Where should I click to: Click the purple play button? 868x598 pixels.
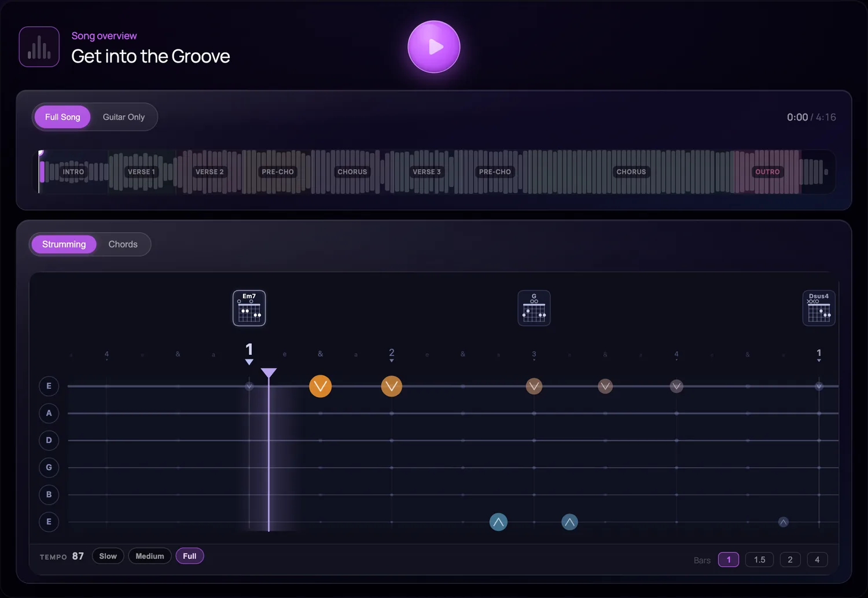tap(433, 47)
